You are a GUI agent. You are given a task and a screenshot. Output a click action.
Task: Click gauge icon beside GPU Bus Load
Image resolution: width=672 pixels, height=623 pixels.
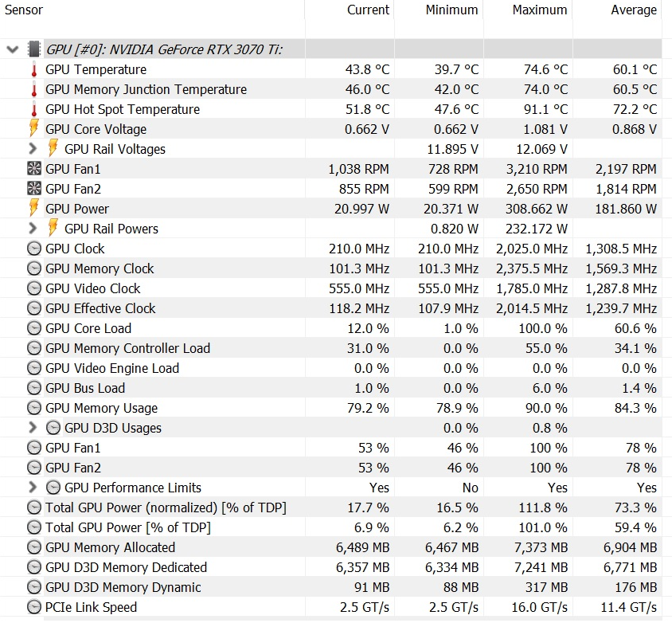point(34,388)
